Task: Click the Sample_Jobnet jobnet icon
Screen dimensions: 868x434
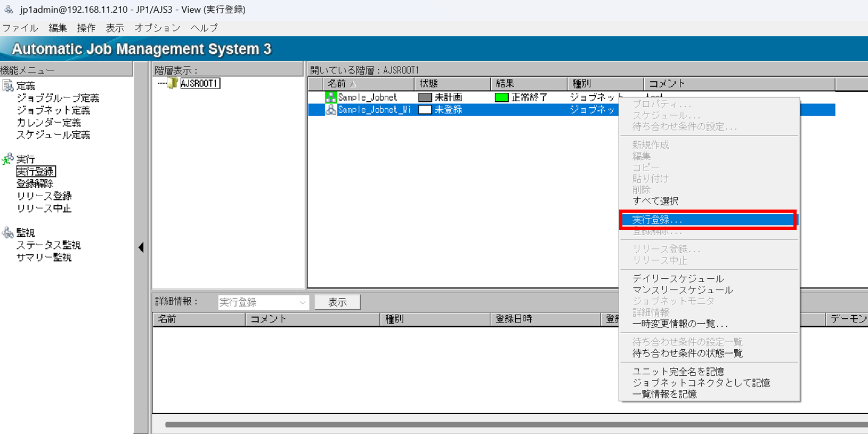Action: [x=331, y=98]
